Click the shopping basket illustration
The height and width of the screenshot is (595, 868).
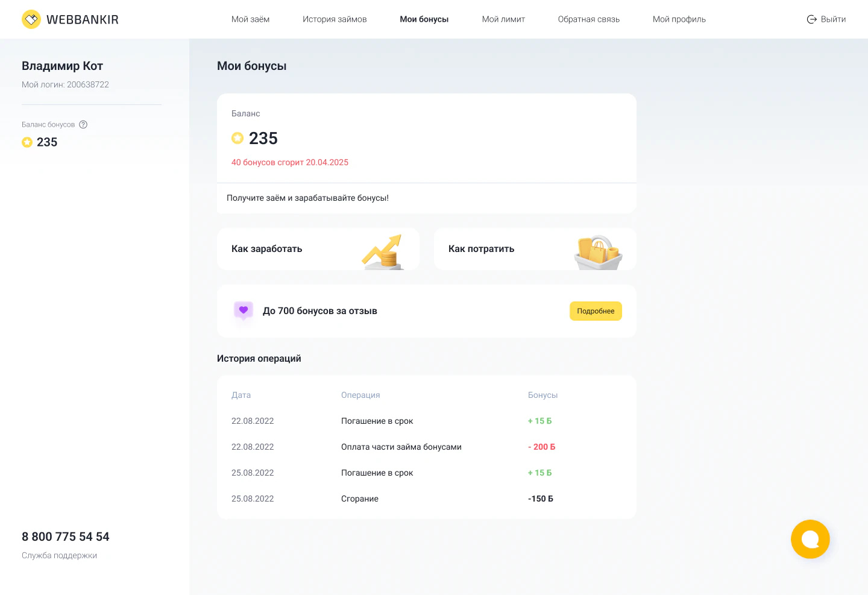598,252
